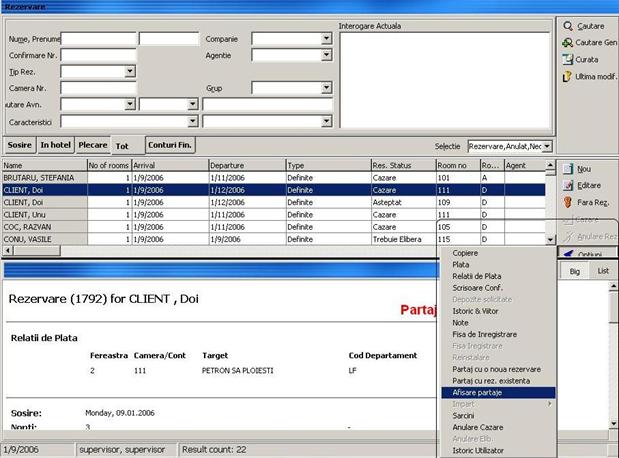Click the horizontal scrollbar left arrow
The width and height of the screenshot is (619, 458).
click(8, 251)
